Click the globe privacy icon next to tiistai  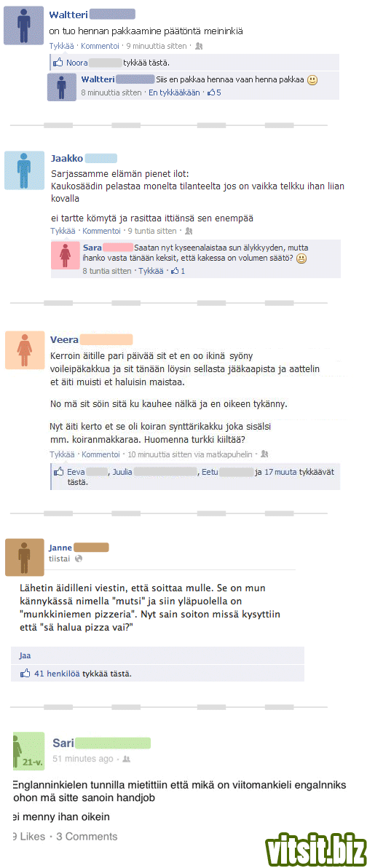79,559
